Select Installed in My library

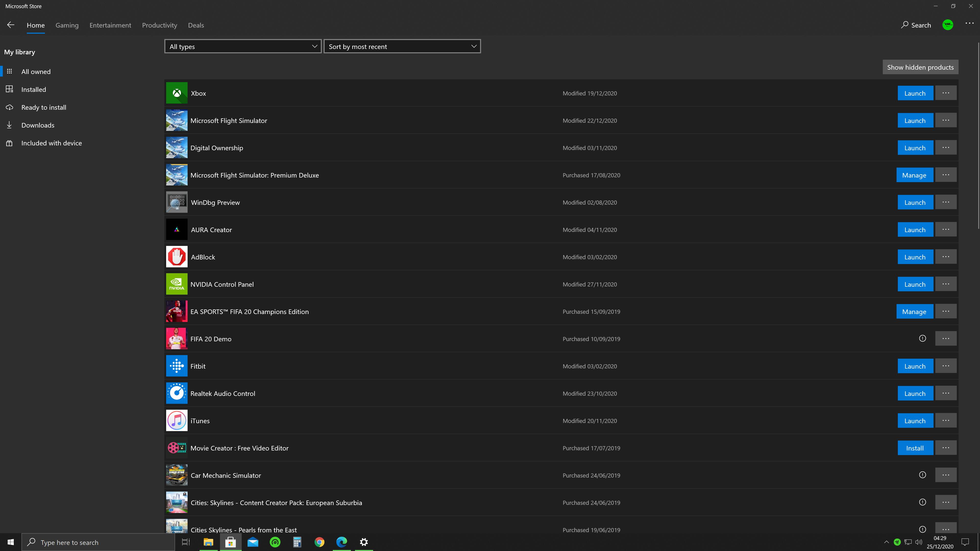point(33,89)
